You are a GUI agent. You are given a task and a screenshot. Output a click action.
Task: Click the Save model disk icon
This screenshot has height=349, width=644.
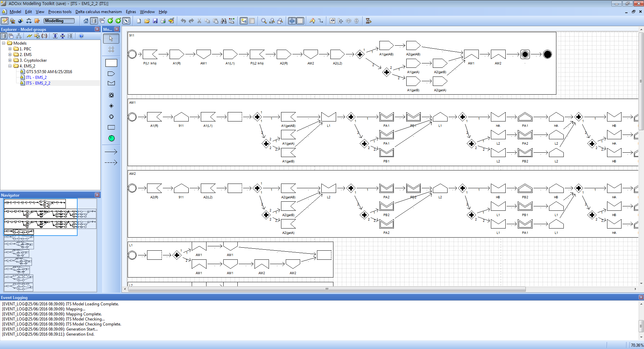(x=155, y=21)
